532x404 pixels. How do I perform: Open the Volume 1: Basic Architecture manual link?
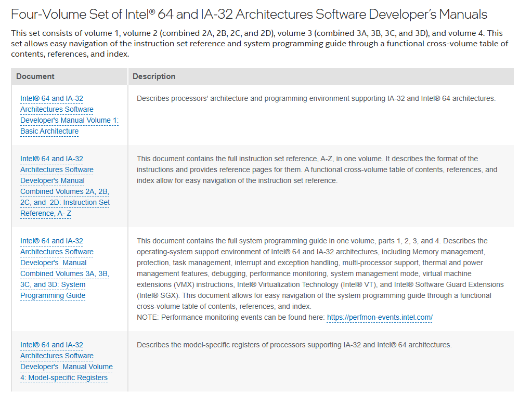click(69, 115)
